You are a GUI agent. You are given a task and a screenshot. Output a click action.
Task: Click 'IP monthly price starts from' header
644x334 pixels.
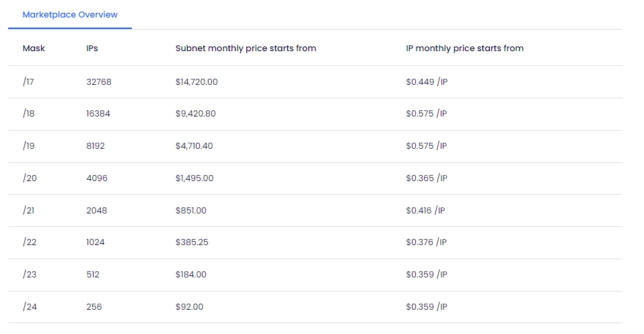(464, 48)
